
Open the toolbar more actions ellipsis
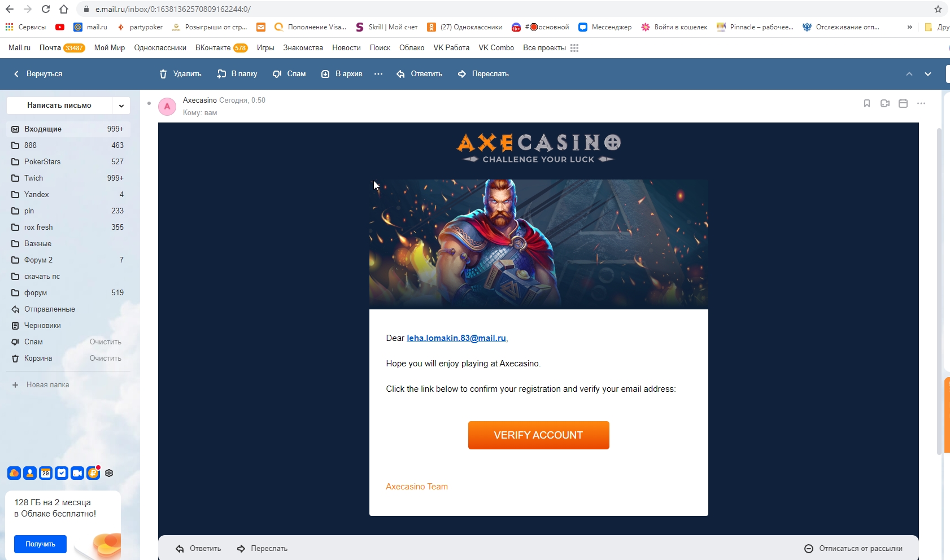(x=378, y=74)
